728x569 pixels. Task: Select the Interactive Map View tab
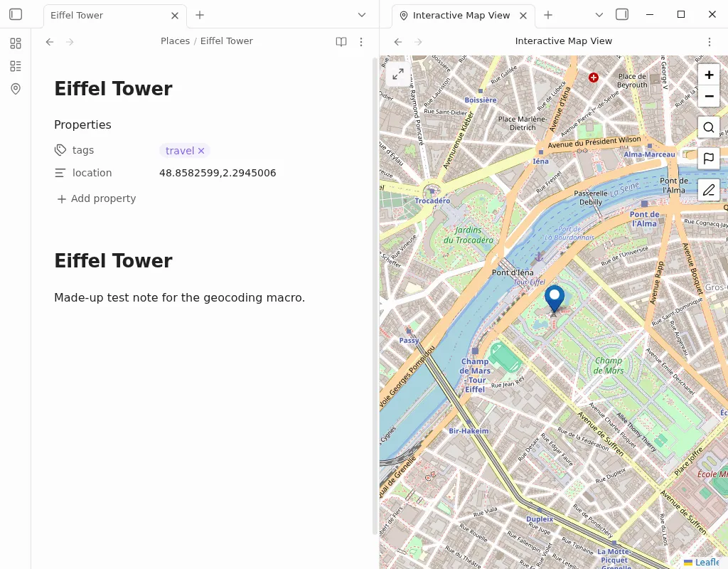click(464, 16)
